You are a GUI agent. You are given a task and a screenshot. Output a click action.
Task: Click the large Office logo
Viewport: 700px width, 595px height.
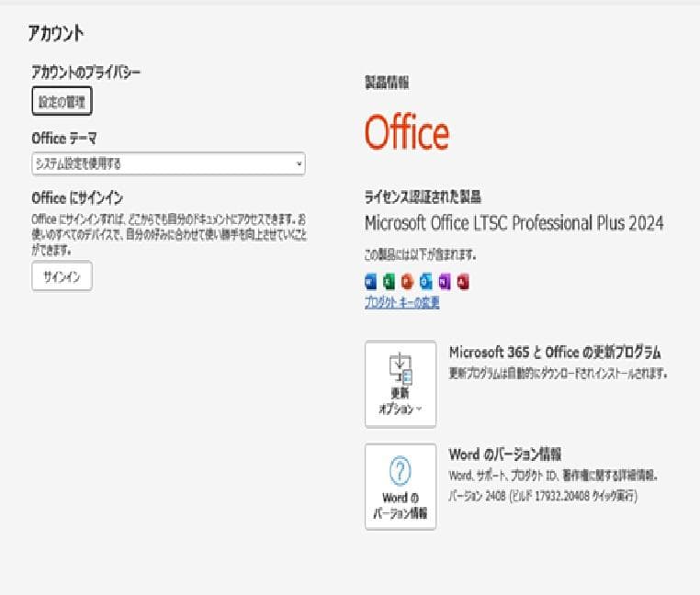tap(407, 131)
